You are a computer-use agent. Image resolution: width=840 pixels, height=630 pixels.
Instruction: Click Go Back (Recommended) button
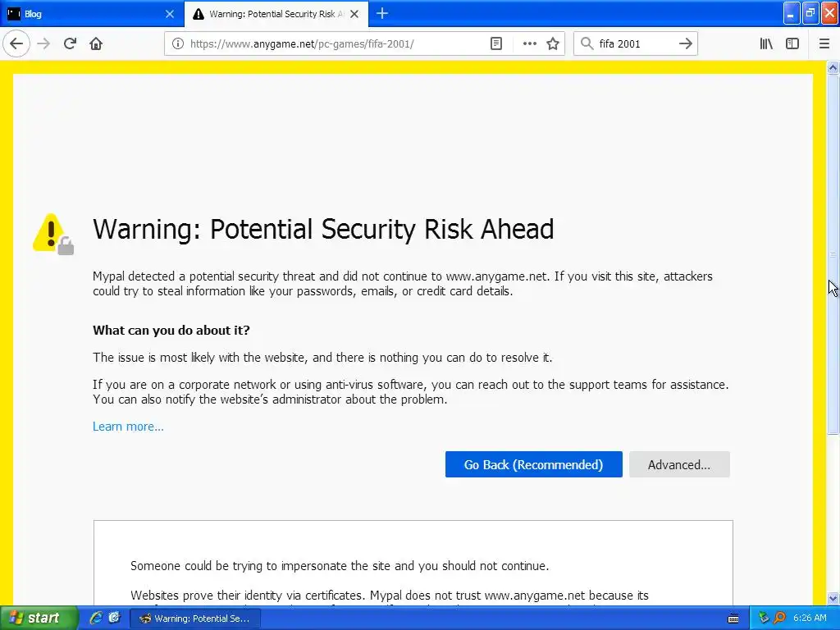[533, 464]
